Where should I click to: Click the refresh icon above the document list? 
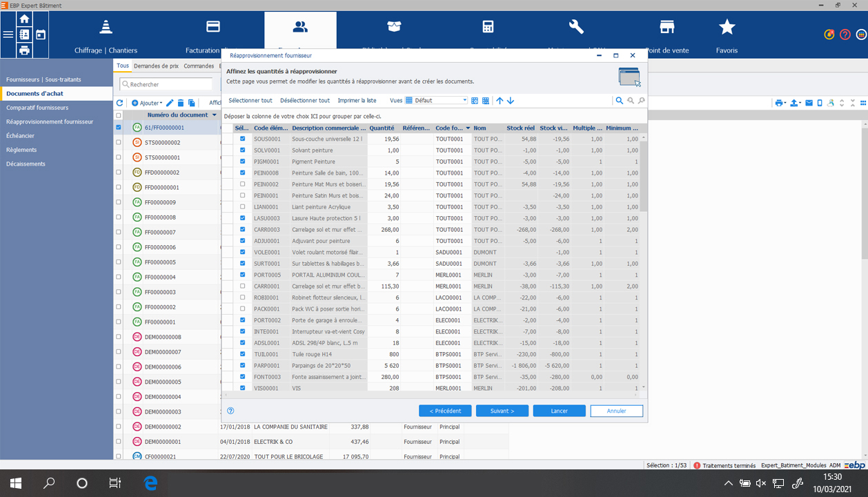pyautogui.click(x=119, y=102)
